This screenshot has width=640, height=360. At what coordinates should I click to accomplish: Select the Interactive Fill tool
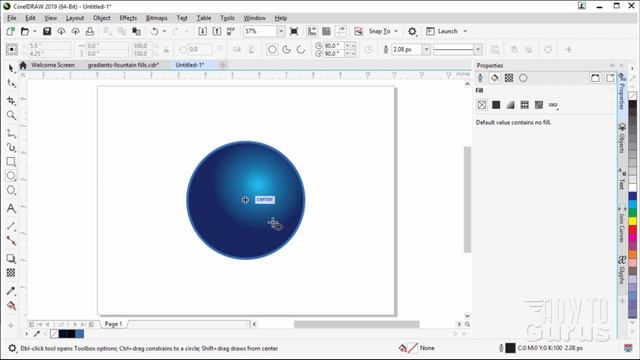11,305
